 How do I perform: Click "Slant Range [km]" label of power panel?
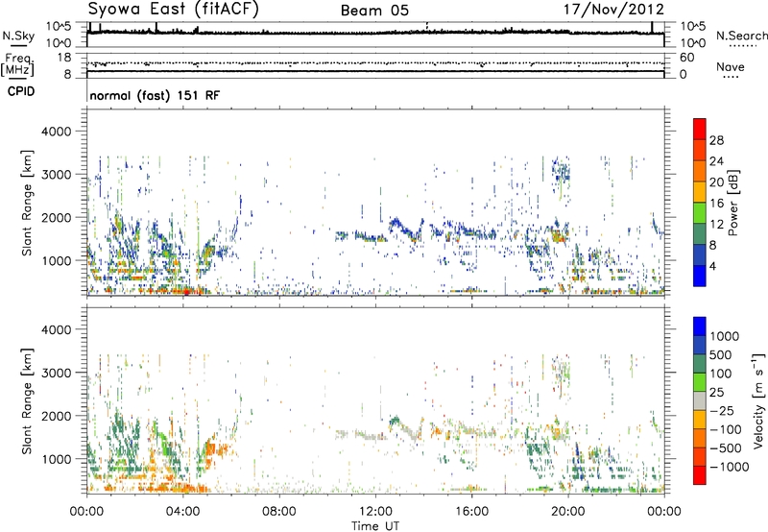click(27, 203)
